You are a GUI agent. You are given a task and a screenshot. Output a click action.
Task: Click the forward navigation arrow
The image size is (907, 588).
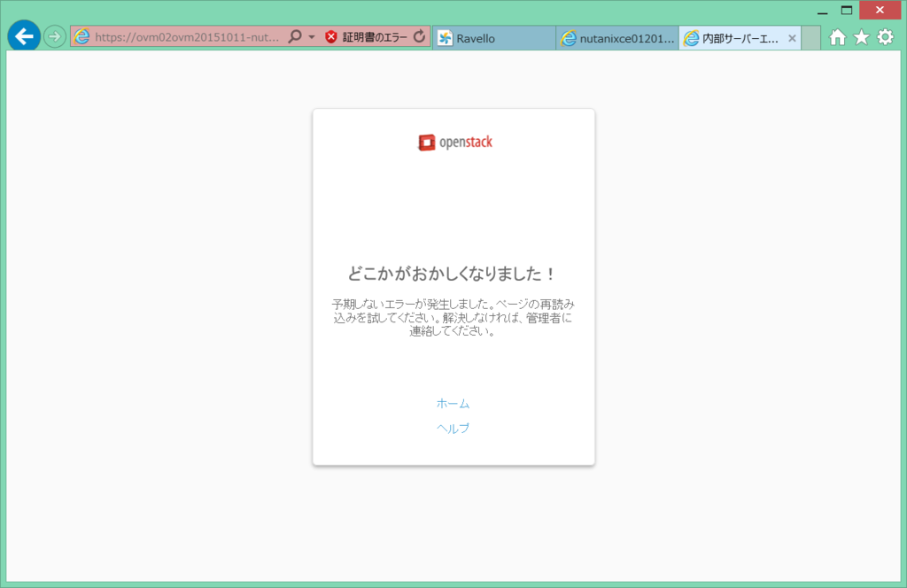54,37
